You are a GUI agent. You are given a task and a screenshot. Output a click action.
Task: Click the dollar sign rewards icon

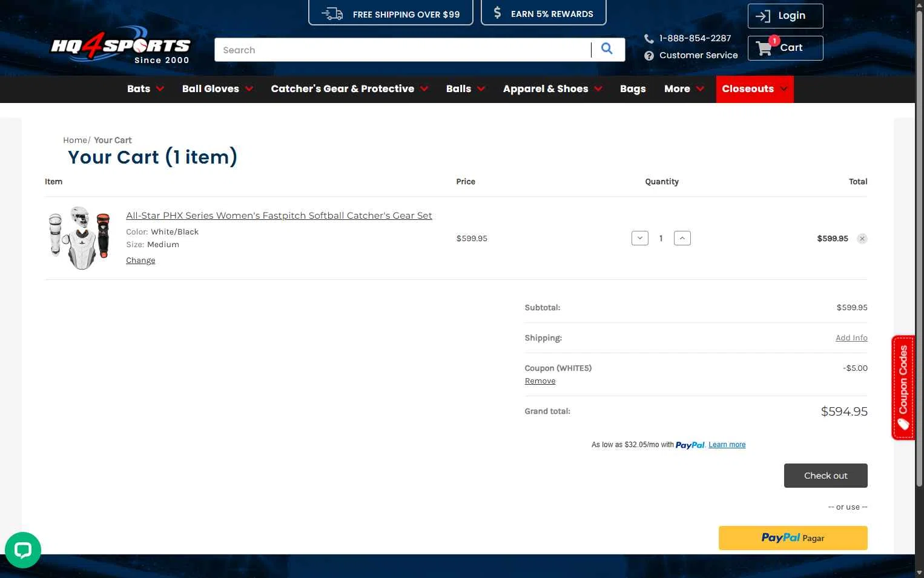[497, 13]
